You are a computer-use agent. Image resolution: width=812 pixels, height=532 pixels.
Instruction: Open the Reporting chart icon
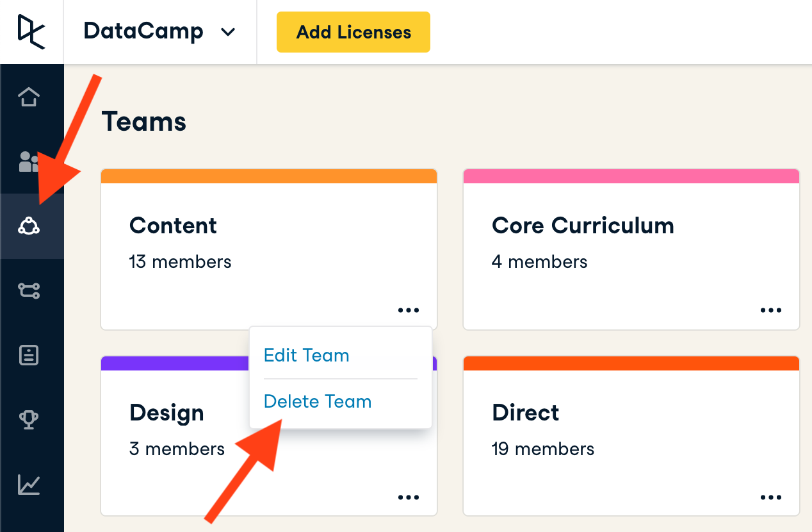point(29,485)
